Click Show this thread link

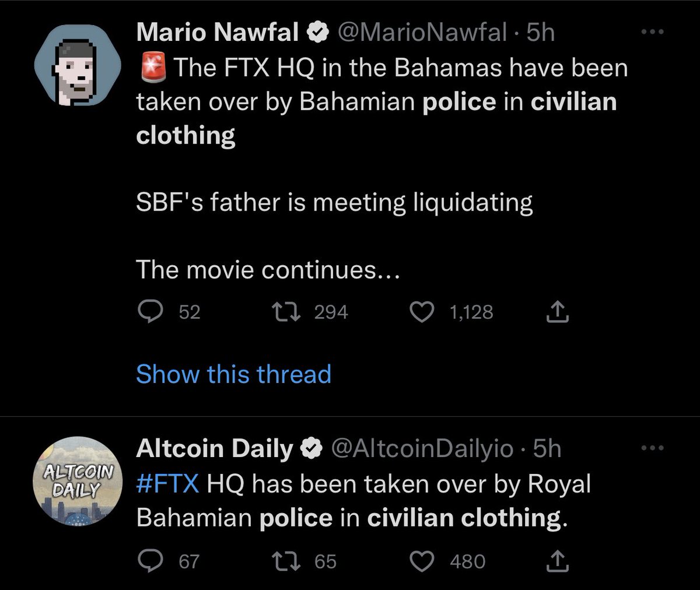pos(233,374)
